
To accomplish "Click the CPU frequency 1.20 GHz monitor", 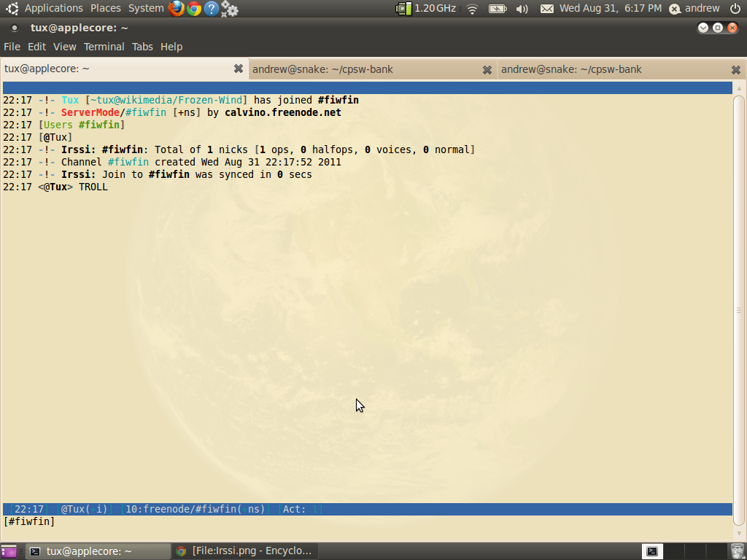I will (427, 9).
